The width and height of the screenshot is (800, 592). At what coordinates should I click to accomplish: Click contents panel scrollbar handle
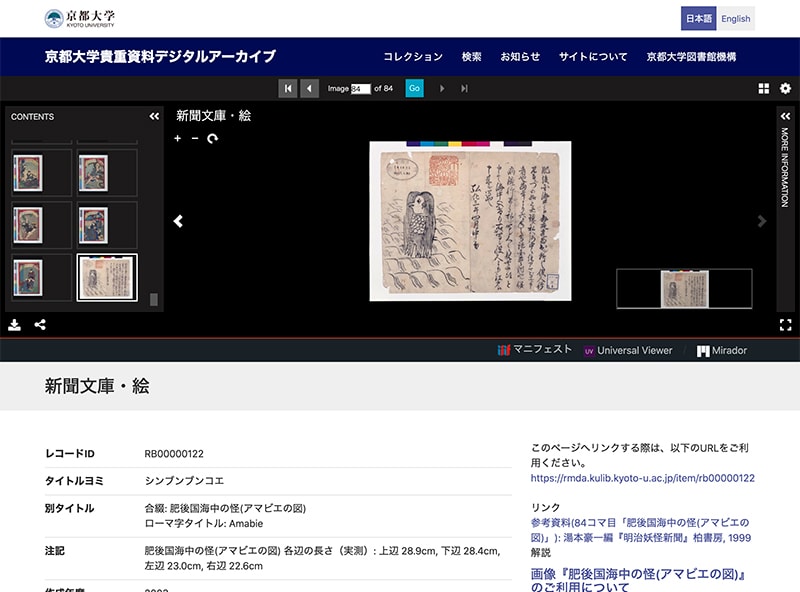point(154,299)
